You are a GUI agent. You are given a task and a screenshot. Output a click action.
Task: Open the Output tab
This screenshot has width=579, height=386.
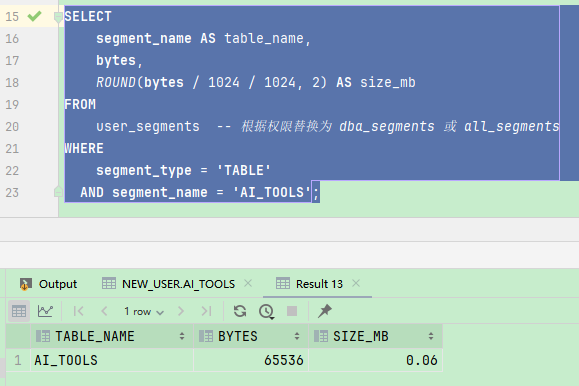point(48,284)
